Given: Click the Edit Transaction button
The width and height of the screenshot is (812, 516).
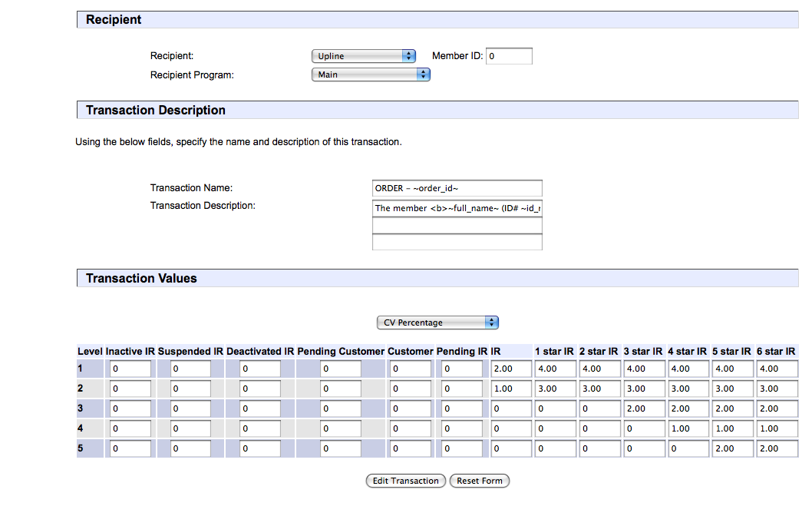Looking at the screenshot, I should click(x=405, y=481).
